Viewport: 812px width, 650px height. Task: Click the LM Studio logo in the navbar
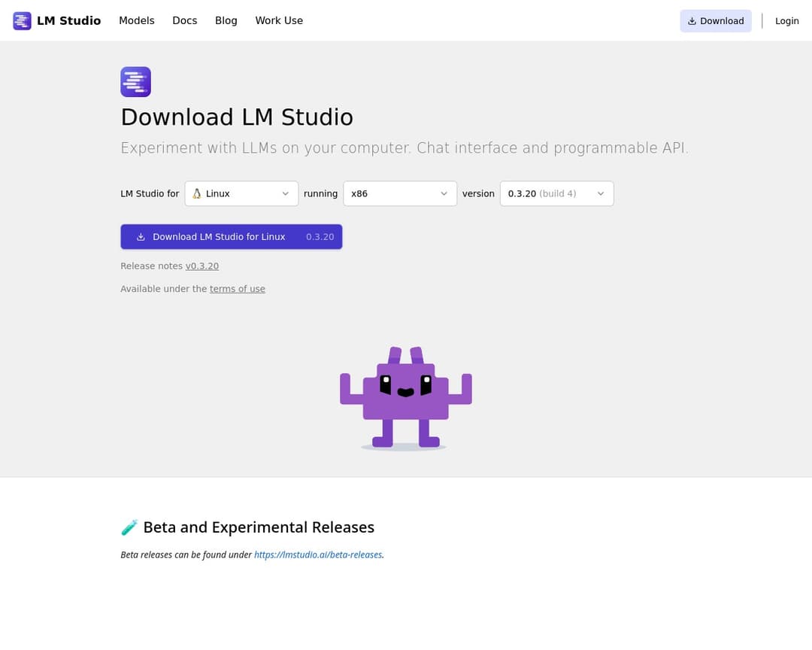click(x=22, y=20)
